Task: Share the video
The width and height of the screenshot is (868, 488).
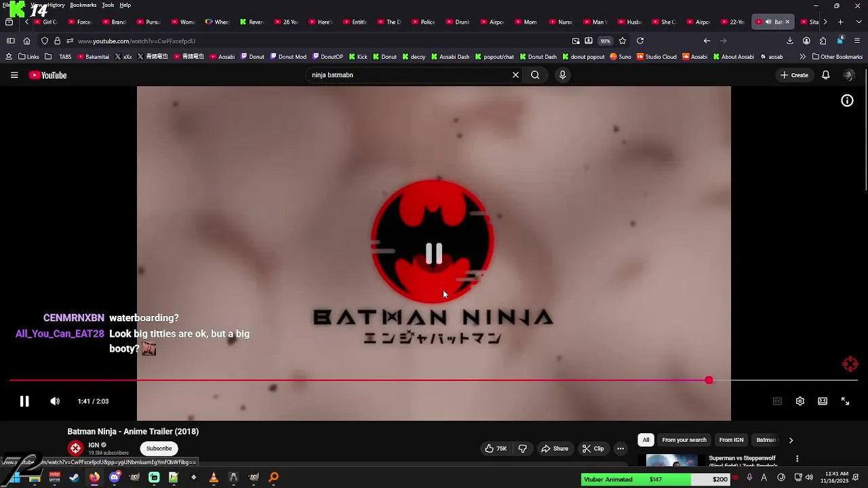Action: click(x=555, y=449)
